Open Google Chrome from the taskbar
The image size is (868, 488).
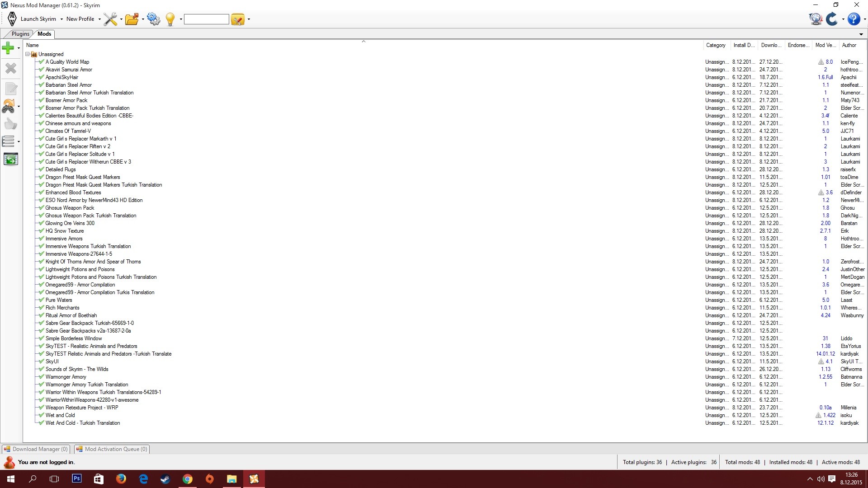(x=187, y=479)
